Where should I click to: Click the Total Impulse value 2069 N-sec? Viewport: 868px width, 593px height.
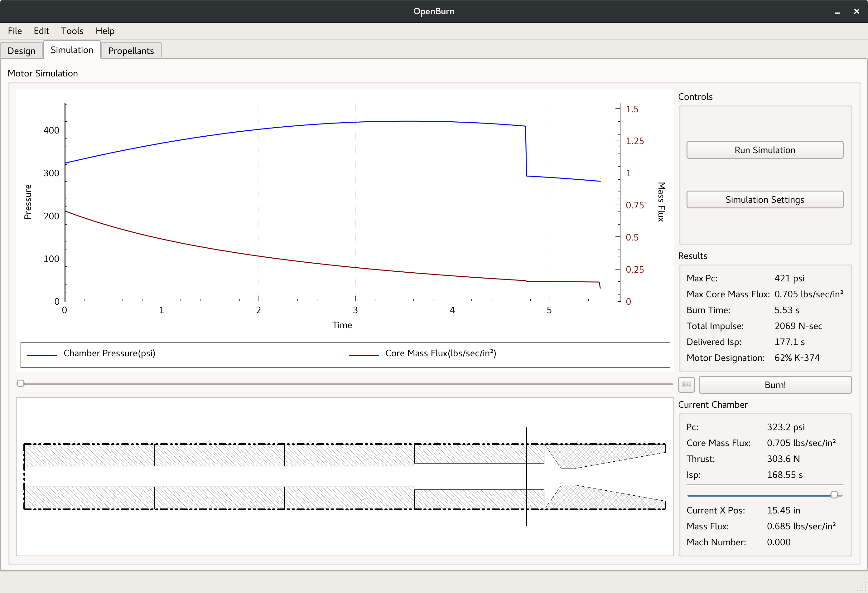tap(798, 326)
